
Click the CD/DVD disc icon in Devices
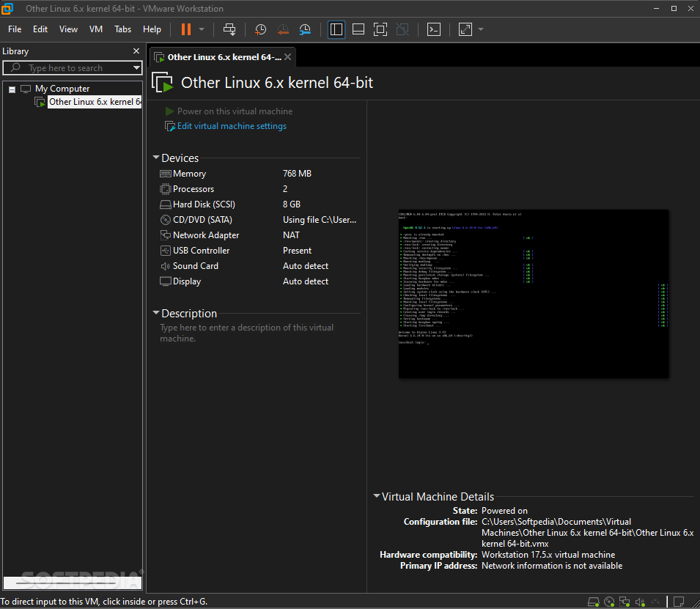pyautogui.click(x=166, y=220)
